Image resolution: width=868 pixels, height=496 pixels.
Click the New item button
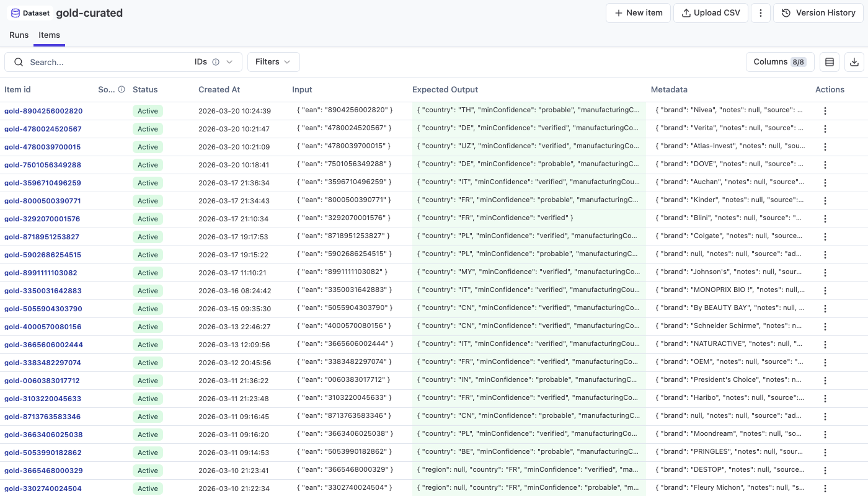[638, 13]
